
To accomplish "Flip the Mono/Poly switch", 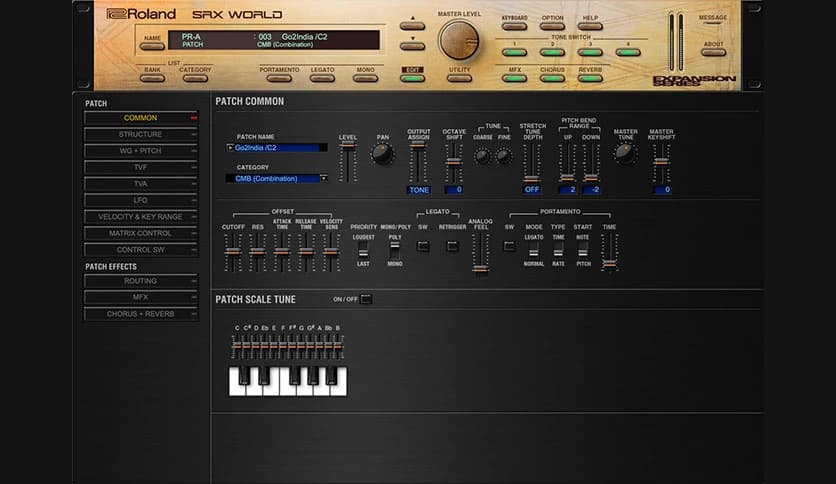I will 395,250.
